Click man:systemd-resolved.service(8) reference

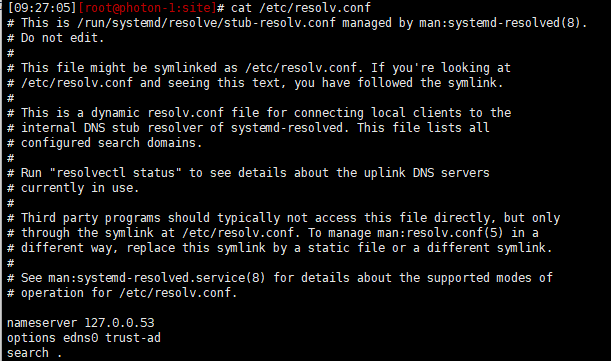click(157, 278)
